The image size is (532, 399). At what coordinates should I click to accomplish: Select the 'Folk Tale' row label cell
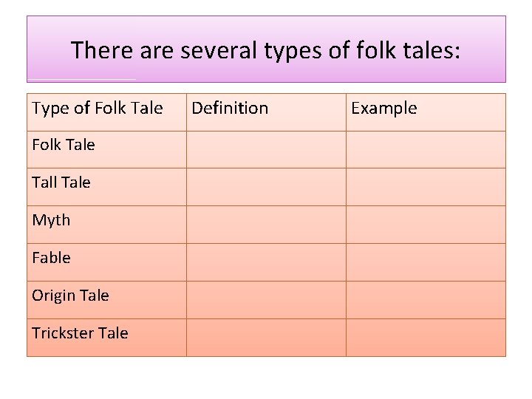pyautogui.click(x=64, y=145)
